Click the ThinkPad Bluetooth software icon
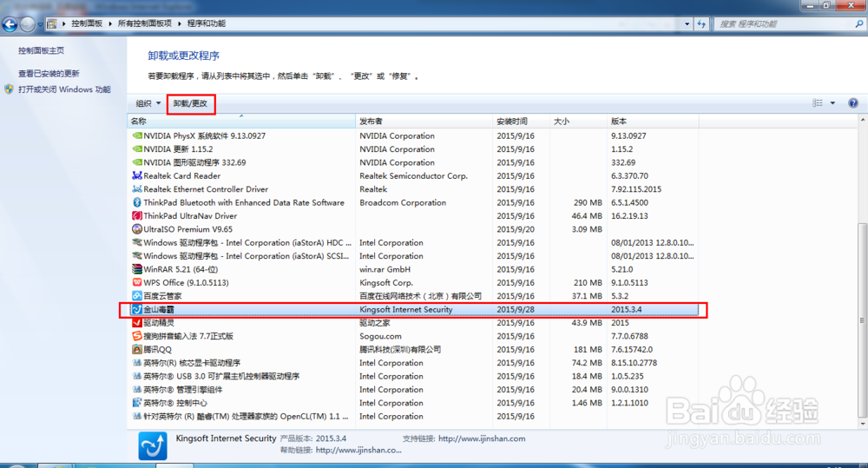868x468 pixels. coord(137,202)
